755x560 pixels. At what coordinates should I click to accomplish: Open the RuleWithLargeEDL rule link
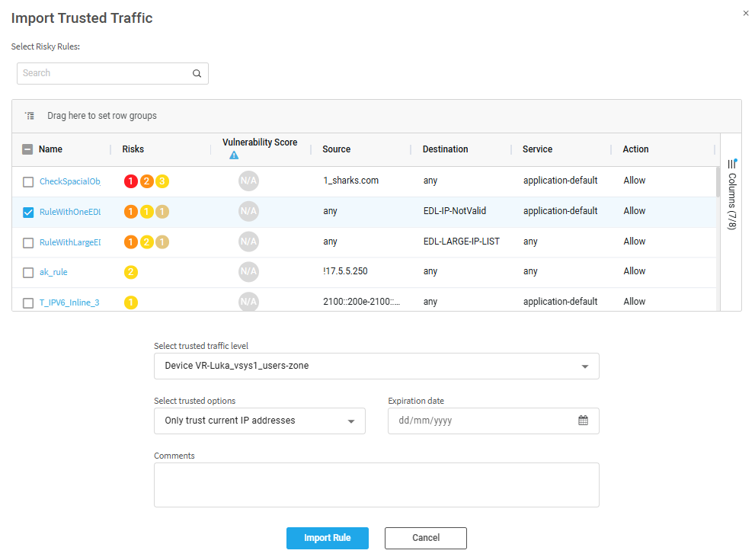(69, 242)
